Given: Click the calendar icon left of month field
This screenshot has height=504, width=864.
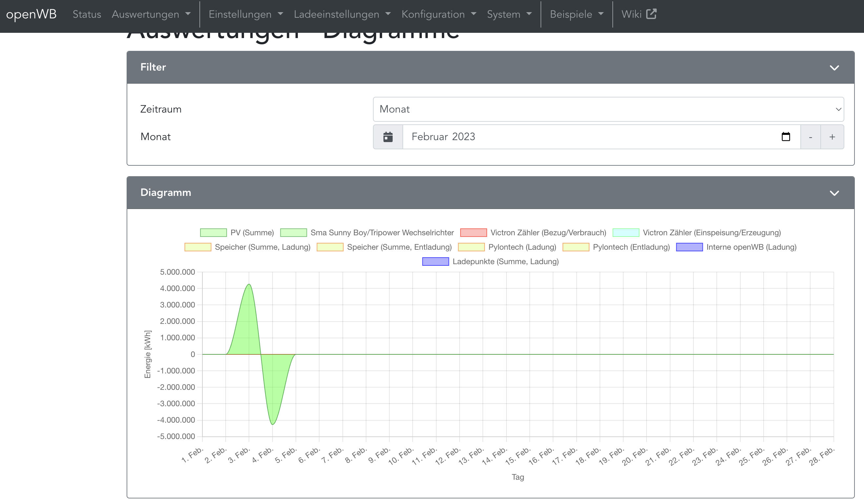Looking at the screenshot, I should coord(388,137).
